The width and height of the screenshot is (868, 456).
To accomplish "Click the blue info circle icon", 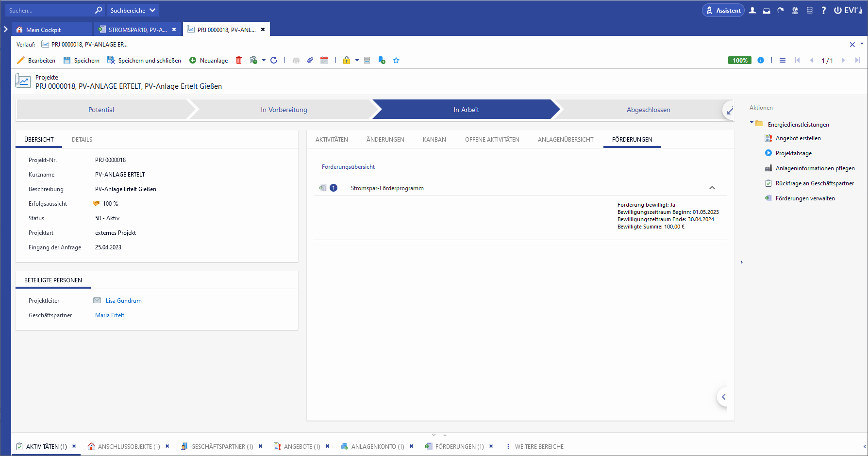I will 761,61.
